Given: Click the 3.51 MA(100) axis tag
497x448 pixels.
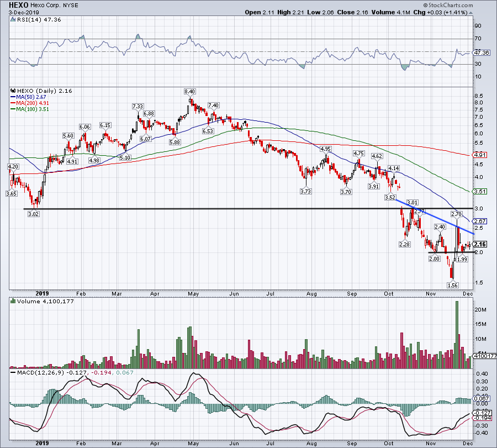Looking at the screenshot, I should [480, 192].
